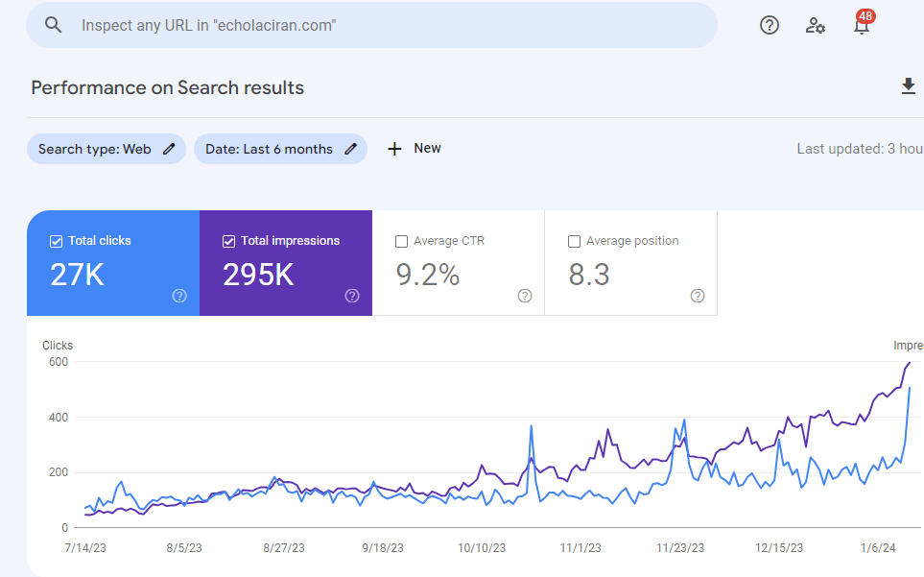Click the pencil icon on Date chip
Image resolution: width=924 pixels, height=577 pixels.
coord(350,149)
